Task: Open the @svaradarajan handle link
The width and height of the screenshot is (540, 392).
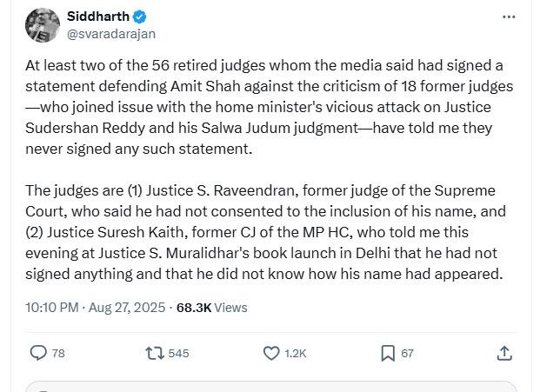Action: [x=110, y=34]
